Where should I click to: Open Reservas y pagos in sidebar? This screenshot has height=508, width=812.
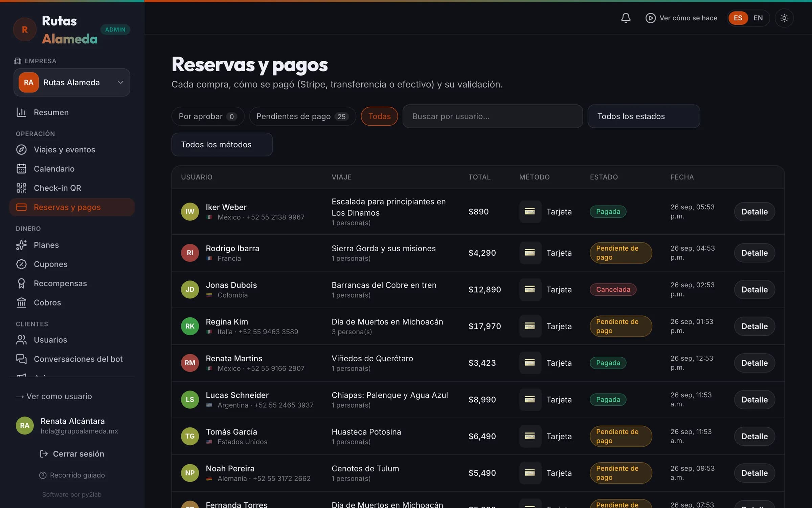pos(72,207)
